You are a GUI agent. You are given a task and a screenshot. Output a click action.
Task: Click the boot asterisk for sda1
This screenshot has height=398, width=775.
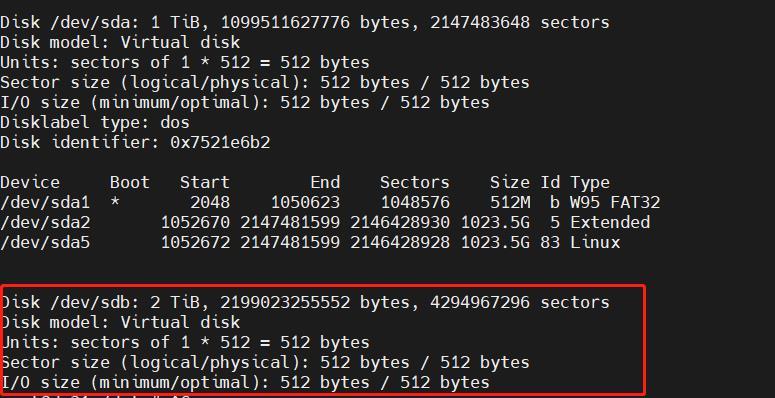pos(115,202)
